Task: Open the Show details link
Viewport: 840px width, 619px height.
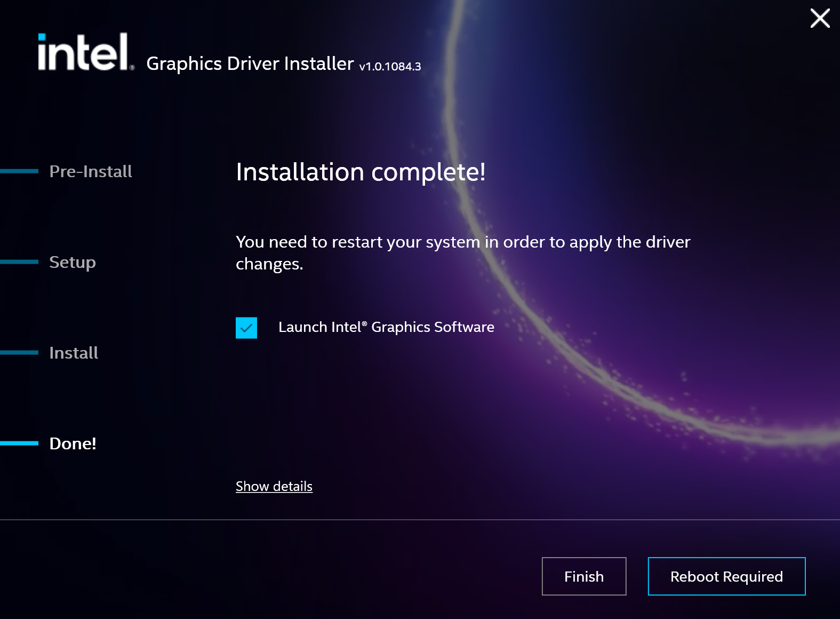Action: 274,486
